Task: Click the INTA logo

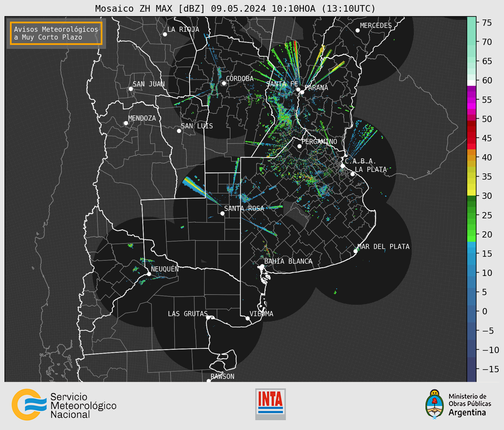Action: coord(270,404)
